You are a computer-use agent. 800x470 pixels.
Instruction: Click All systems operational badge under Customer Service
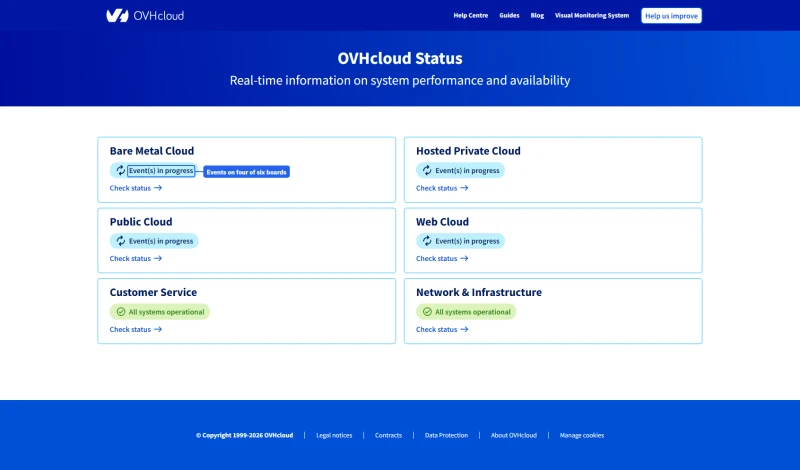tap(160, 312)
